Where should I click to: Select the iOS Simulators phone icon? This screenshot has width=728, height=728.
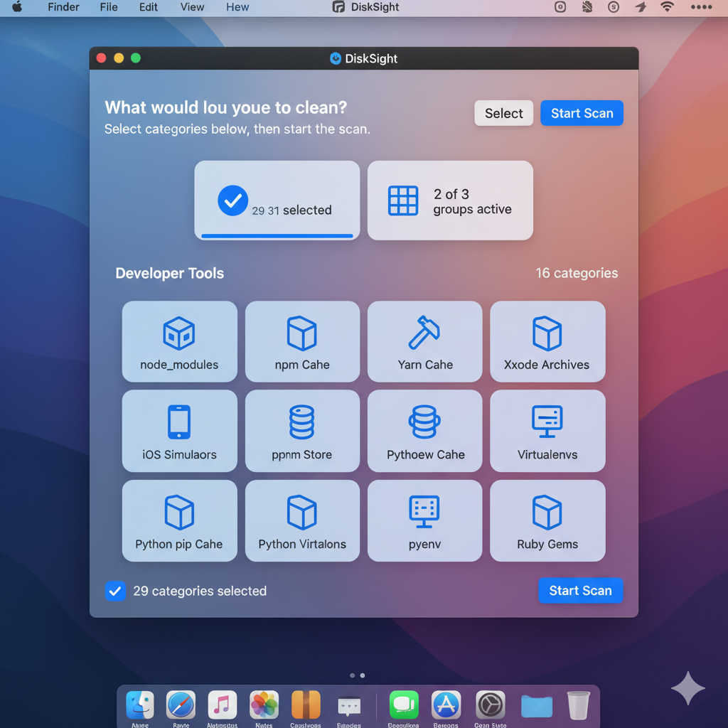179,422
